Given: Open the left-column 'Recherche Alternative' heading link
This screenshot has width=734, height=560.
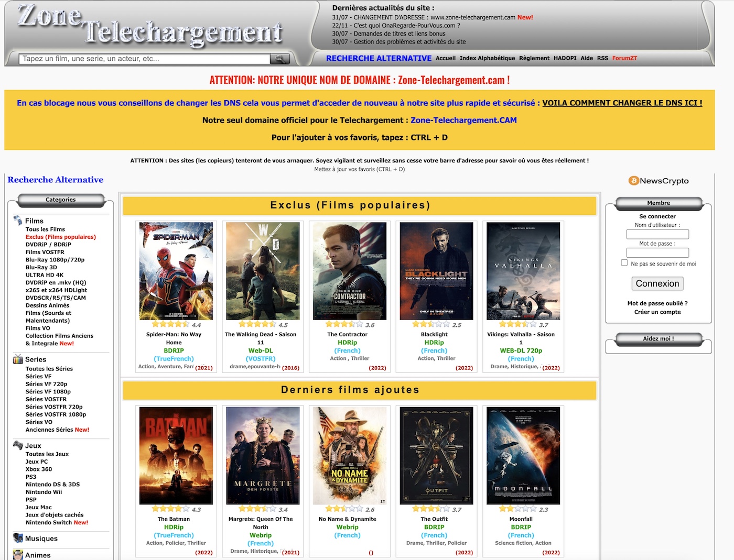Looking at the screenshot, I should pos(56,180).
